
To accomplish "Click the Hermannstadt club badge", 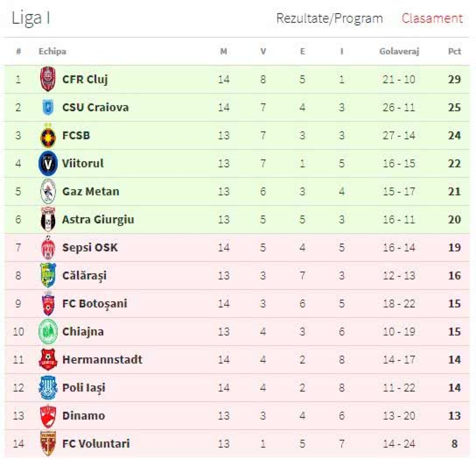I will pos(48,360).
